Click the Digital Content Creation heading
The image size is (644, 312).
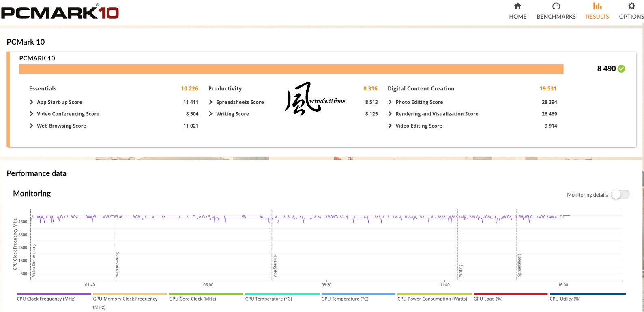point(421,88)
